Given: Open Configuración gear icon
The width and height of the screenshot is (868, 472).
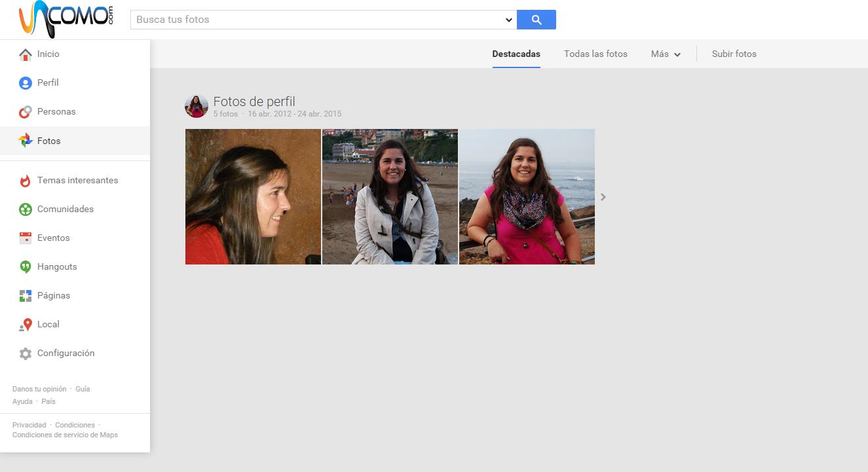Looking at the screenshot, I should tap(26, 354).
